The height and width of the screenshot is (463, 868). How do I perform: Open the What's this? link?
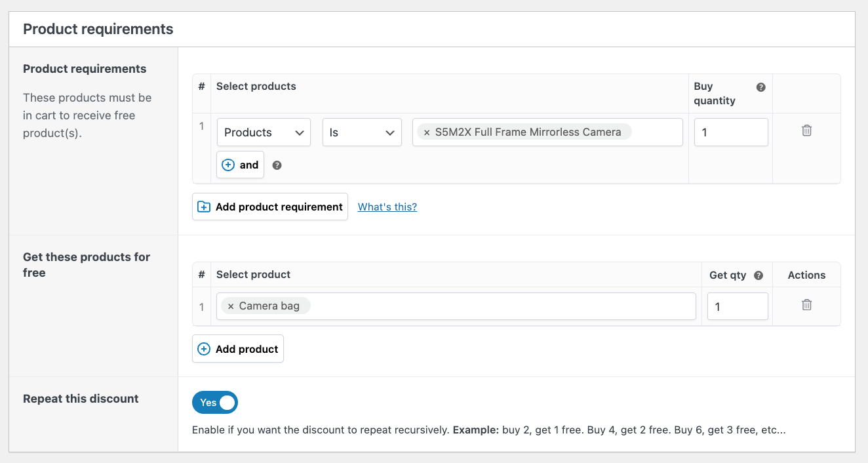click(387, 207)
